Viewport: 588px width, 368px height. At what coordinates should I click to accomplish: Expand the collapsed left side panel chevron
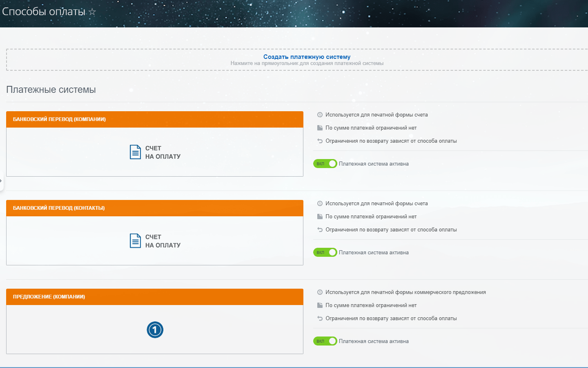(x=2, y=180)
